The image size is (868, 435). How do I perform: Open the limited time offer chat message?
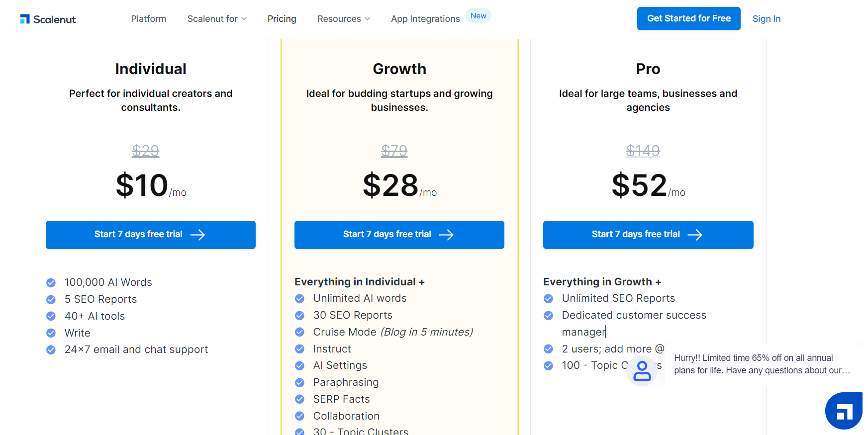762,364
